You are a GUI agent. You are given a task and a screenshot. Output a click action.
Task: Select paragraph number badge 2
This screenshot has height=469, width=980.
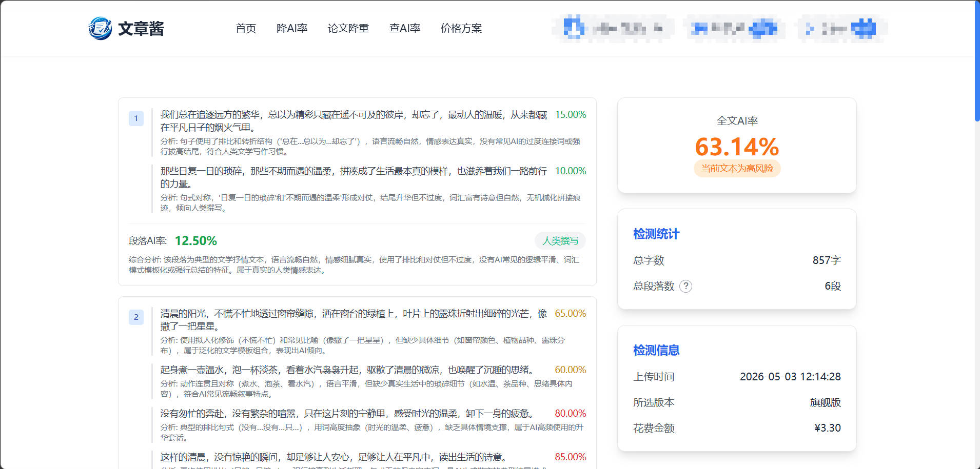136,317
